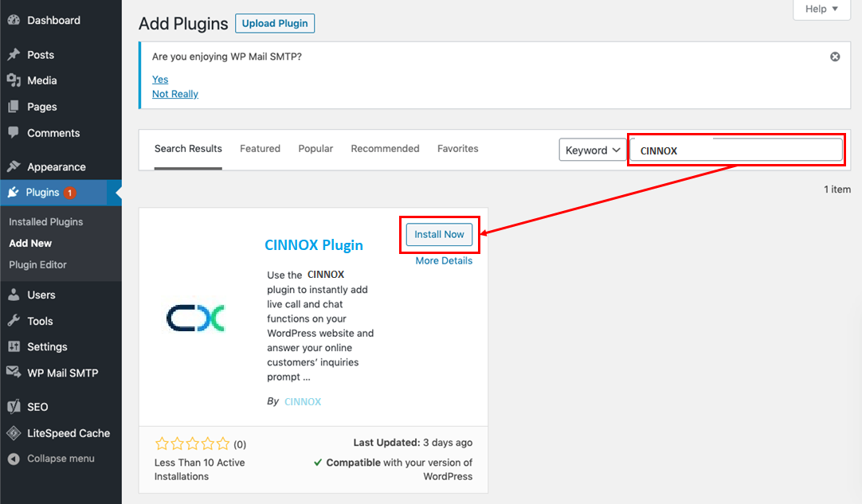This screenshot has width=862, height=504.
Task: Click the Yes link in notice
Action: [x=160, y=79]
